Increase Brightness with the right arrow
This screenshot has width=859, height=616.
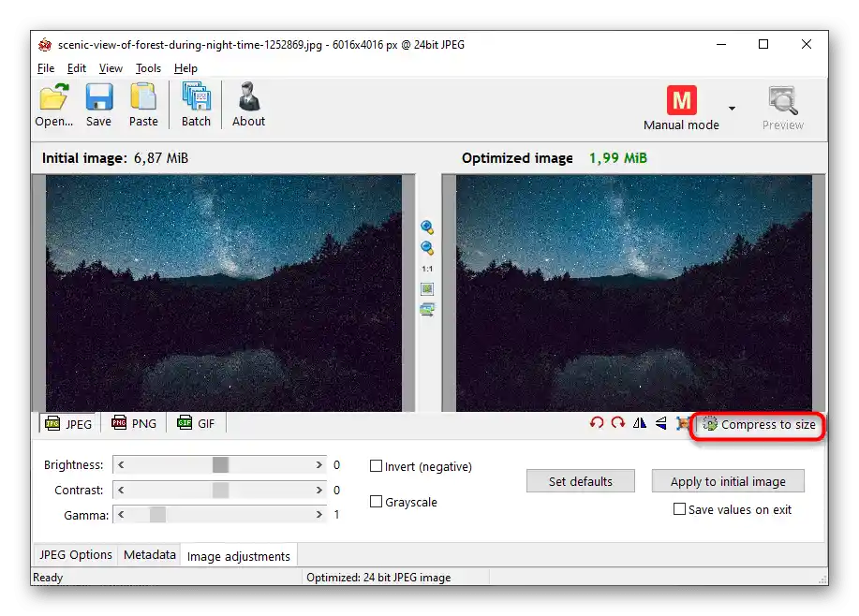pyautogui.click(x=318, y=465)
